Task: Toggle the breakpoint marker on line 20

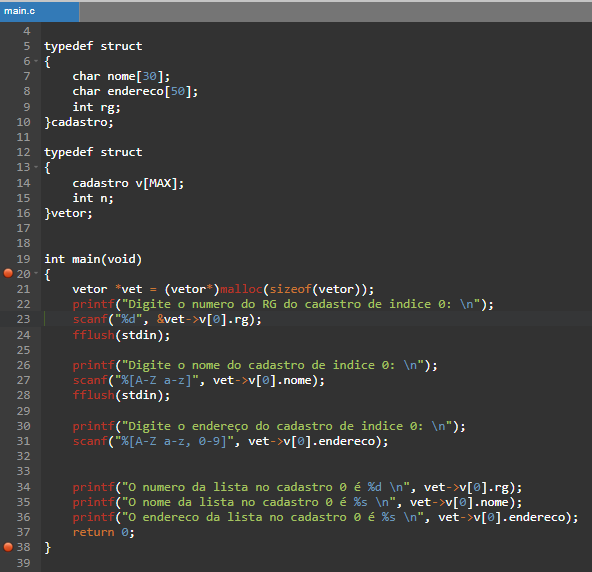Action: [8, 273]
